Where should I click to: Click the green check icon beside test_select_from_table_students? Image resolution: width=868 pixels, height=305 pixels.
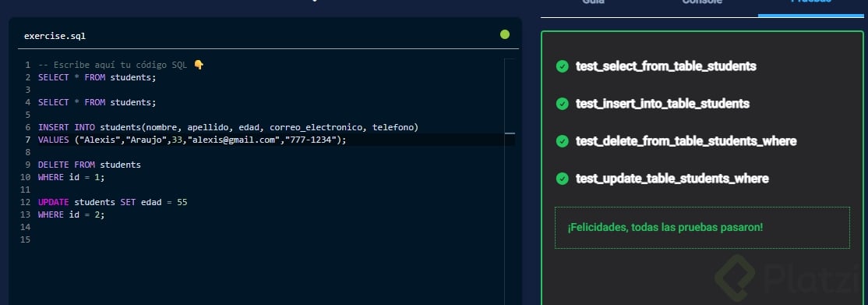pyautogui.click(x=562, y=66)
